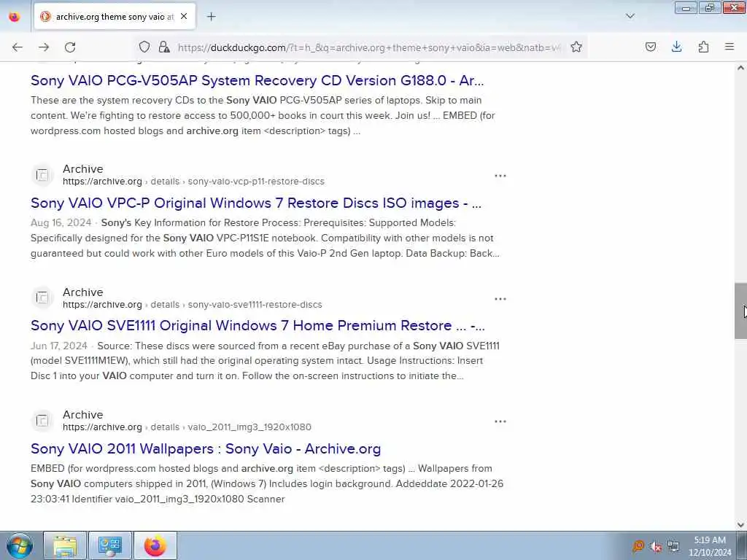The image size is (747, 560).
Task: Open the taskbar clock showing 5:19 AM
Action: [710, 546]
